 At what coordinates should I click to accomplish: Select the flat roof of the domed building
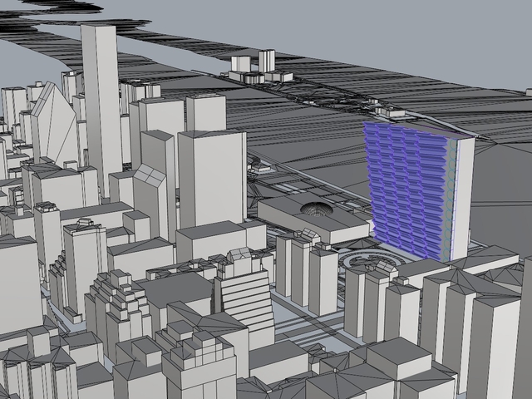[x=332, y=219]
